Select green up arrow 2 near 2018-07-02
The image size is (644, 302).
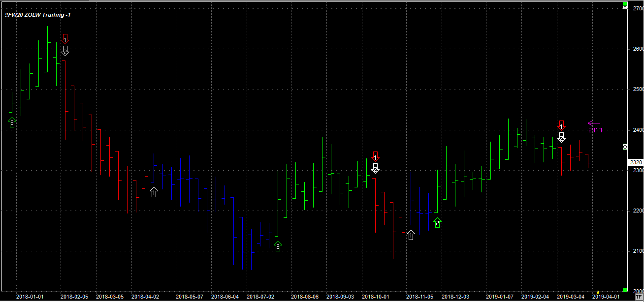(x=278, y=246)
